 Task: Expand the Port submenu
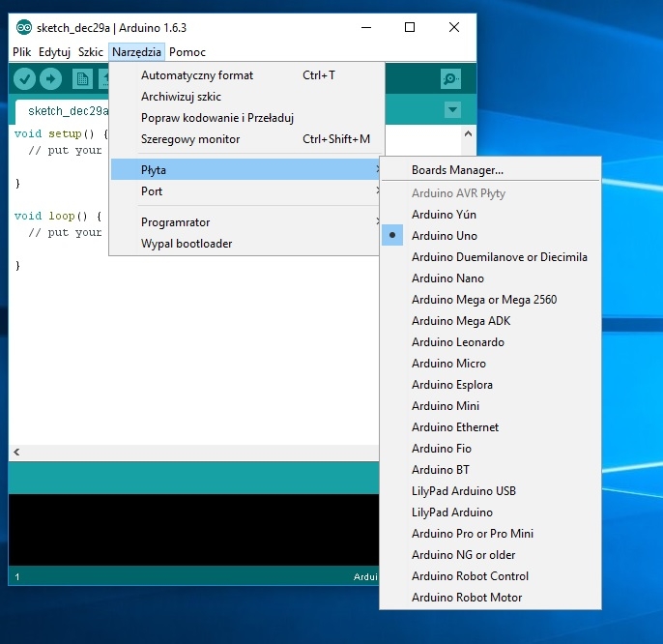246,191
